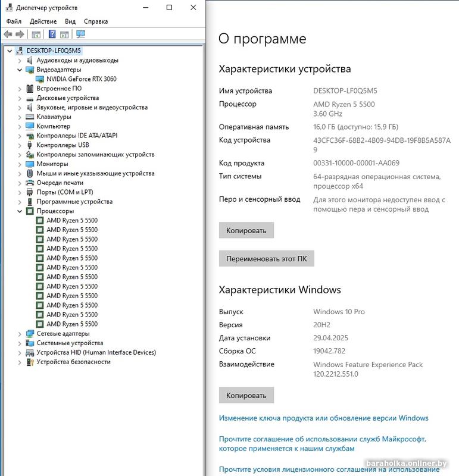Click the AMD Ryzen 5 5500 3.60 GHz processor value
This screenshot has height=476, width=459.
pos(344,109)
